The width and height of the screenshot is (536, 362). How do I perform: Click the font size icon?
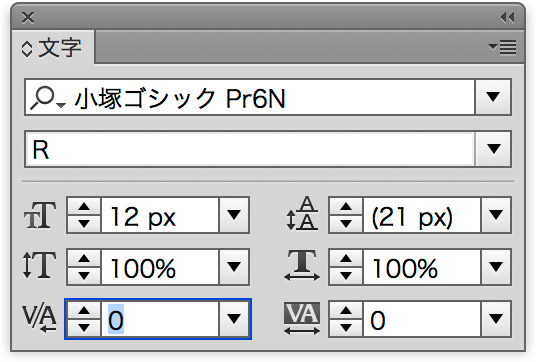(x=40, y=215)
